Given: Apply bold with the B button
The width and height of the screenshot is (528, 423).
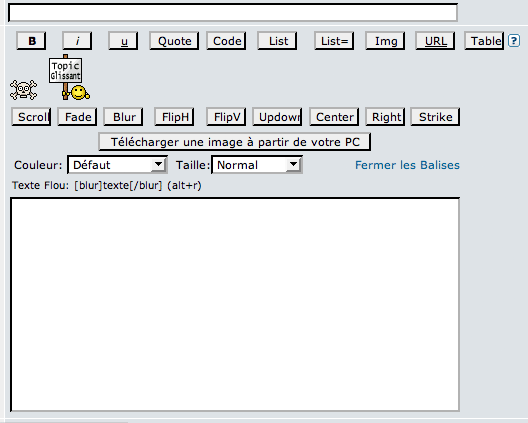Looking at the screenshot, I should (x=31, y=41).
